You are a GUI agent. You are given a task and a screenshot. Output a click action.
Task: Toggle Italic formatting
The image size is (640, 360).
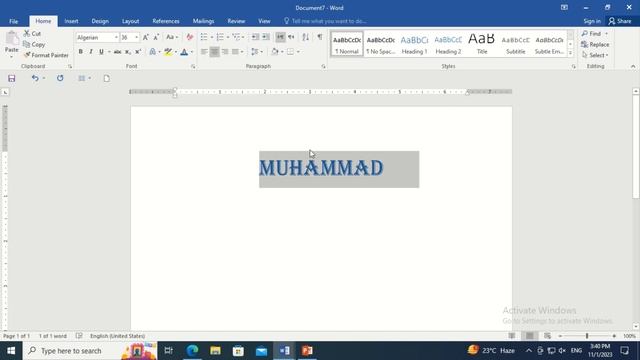pyautogui.click(x=91, y=52)
